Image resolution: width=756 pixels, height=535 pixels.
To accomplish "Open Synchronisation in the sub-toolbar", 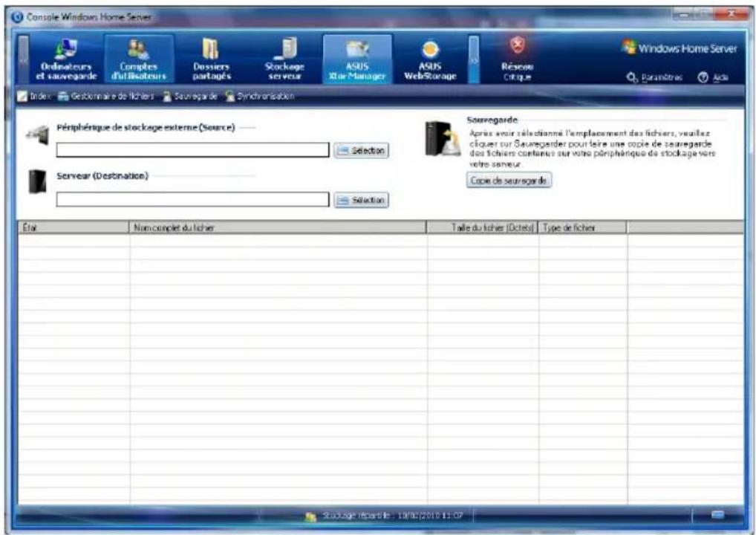I will click(259, 96).
